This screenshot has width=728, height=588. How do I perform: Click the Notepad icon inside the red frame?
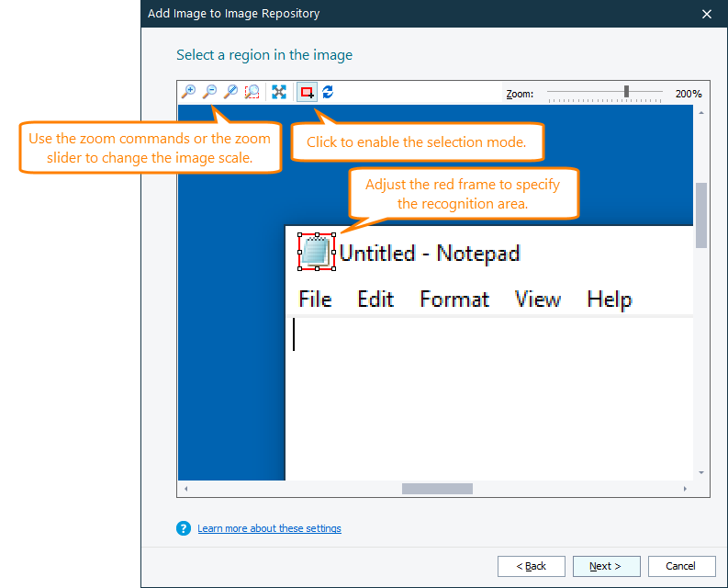coord(317,252)
